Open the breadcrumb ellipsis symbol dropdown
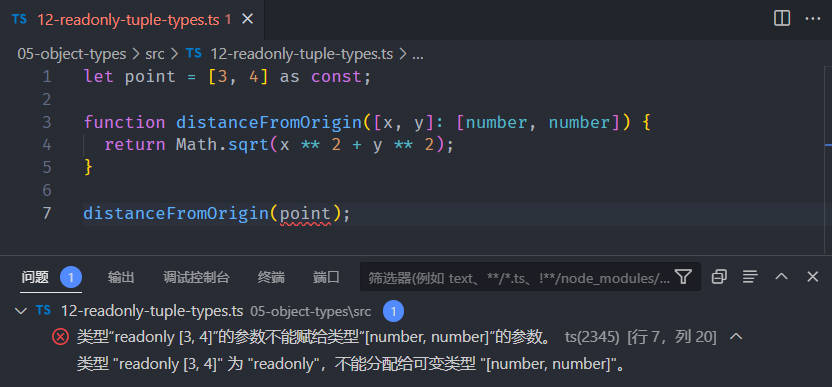Image resolution: width=832 pixels, height=387 pixels. pyautogui.click(x=418, y=54)
